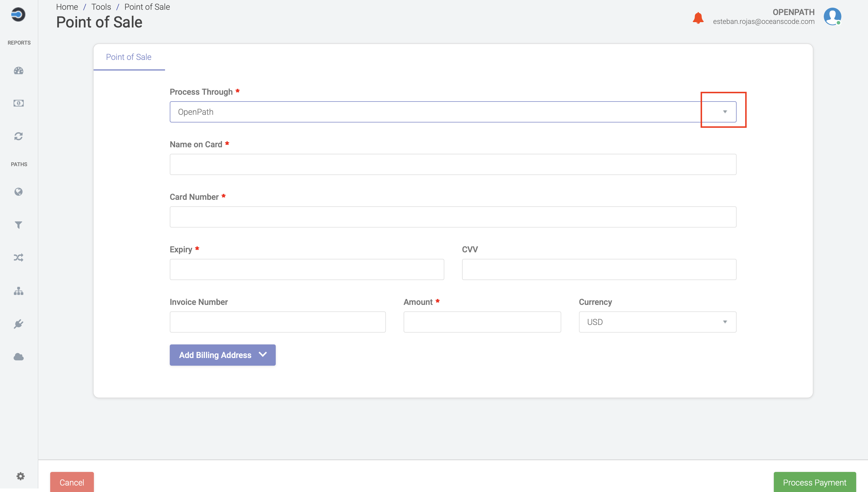Expand Add Billing Address section
868x492 pixels.
pos(222,355)
